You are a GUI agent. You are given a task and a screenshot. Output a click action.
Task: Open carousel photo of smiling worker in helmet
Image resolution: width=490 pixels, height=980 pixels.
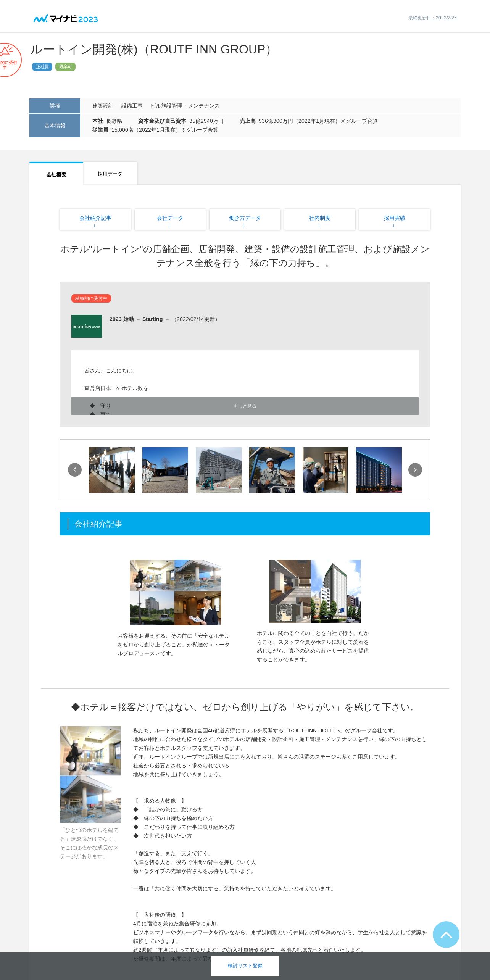pos(272,470)
